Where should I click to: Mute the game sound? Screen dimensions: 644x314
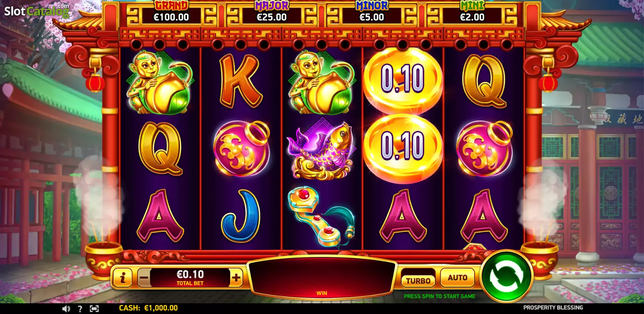point(66,309)
